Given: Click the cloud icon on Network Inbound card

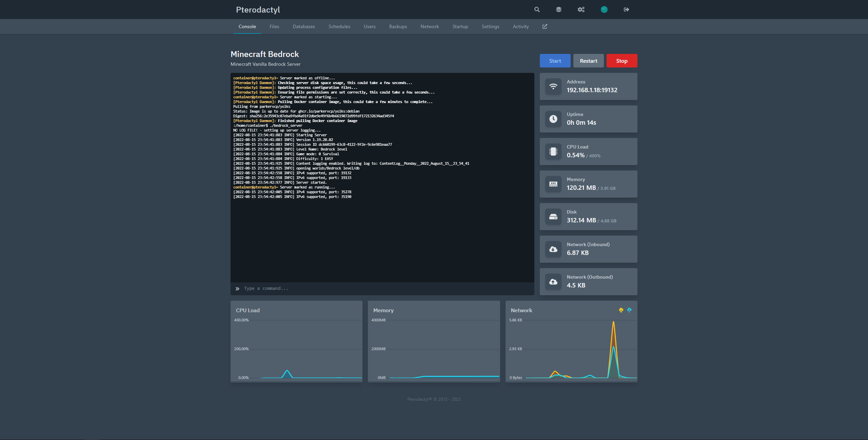Looking at the screenshot, I should tap(553, 249).
